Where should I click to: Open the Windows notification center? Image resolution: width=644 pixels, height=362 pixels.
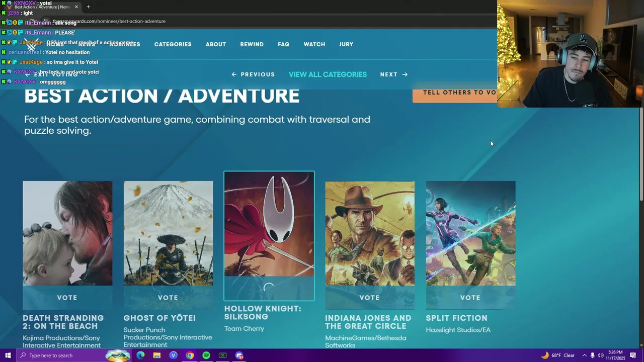click(633, 355)
